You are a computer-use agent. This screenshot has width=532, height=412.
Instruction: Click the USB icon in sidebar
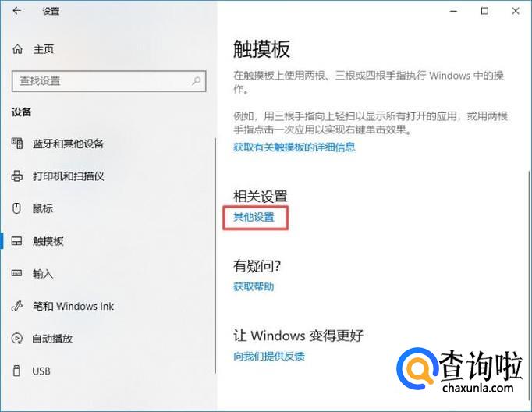pyautogui.click(x=16, y=371)
